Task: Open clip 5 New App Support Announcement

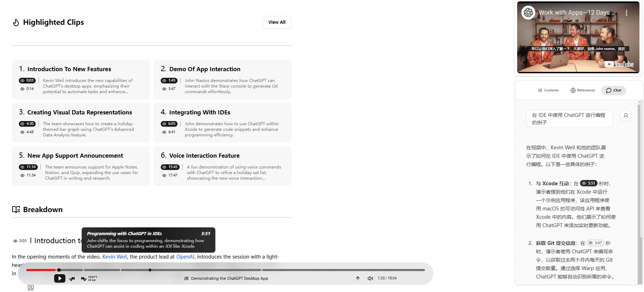Action: [x=81, y=166]
